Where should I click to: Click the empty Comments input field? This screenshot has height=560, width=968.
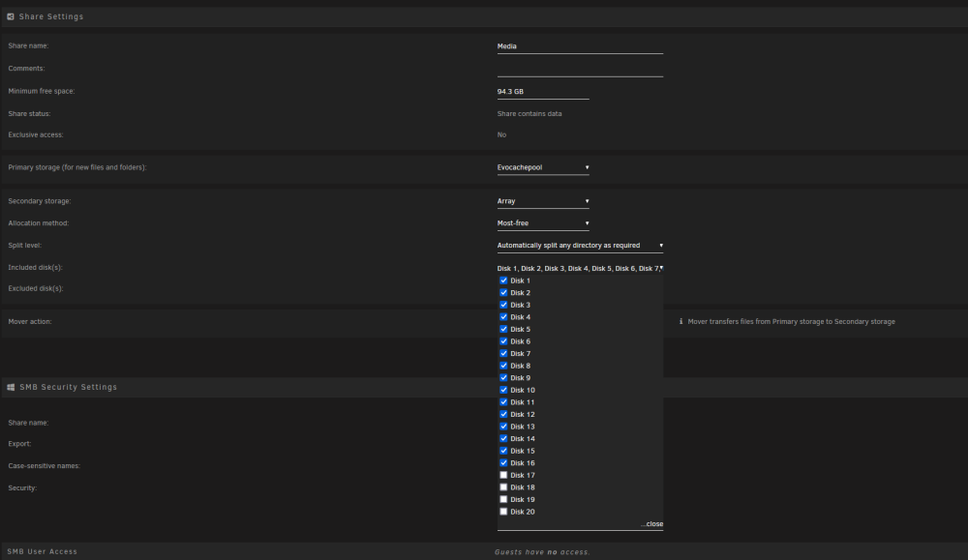pos(580,69)
